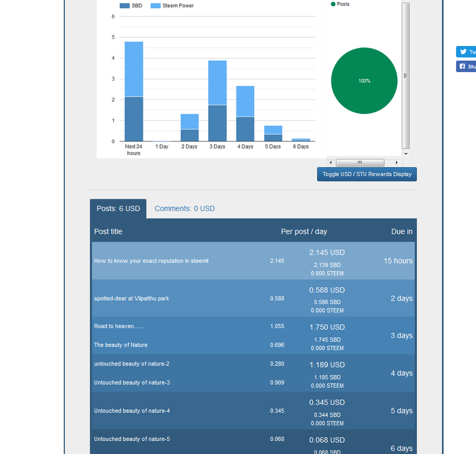Image resolution: width=476 pixels, height=454 pixels.
Task: Click the '15 hours' due time
Action: pos(398,261)
